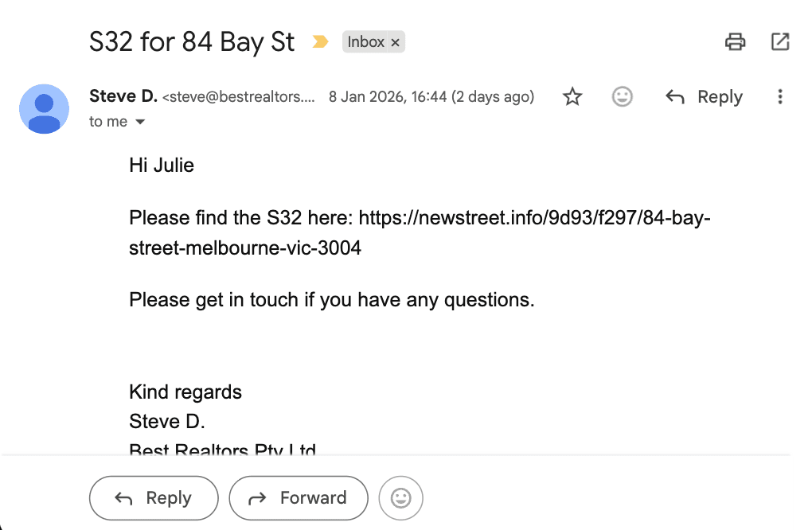The height and width of the screenshot is (530, 812).
Task: Click the emoji reaction button beside Forward
Action: tap(400, 498)
